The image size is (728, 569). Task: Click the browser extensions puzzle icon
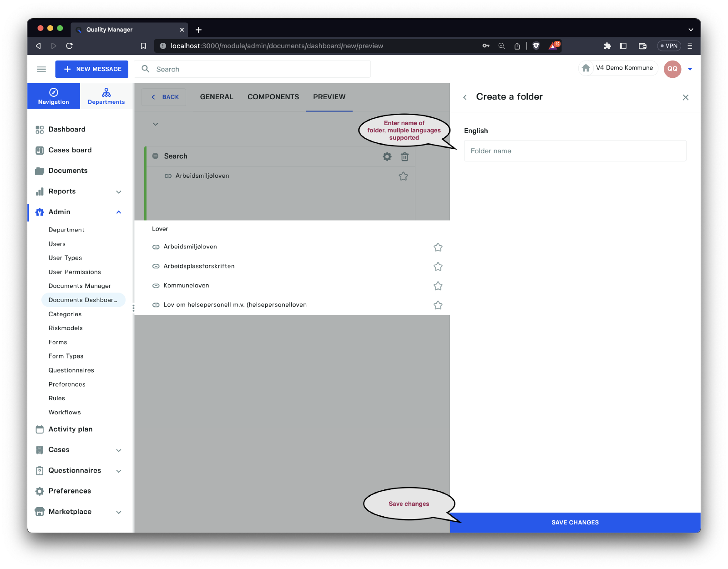click(607, 45)
